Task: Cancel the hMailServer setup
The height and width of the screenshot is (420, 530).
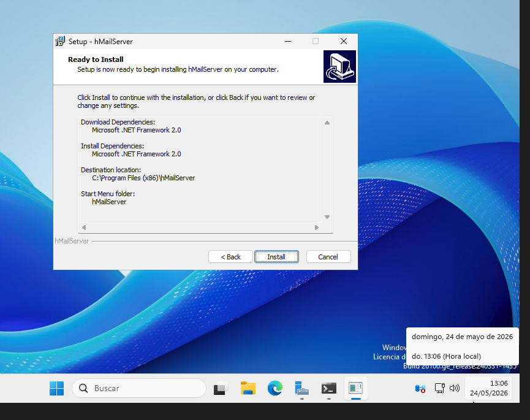Action: 328,257
